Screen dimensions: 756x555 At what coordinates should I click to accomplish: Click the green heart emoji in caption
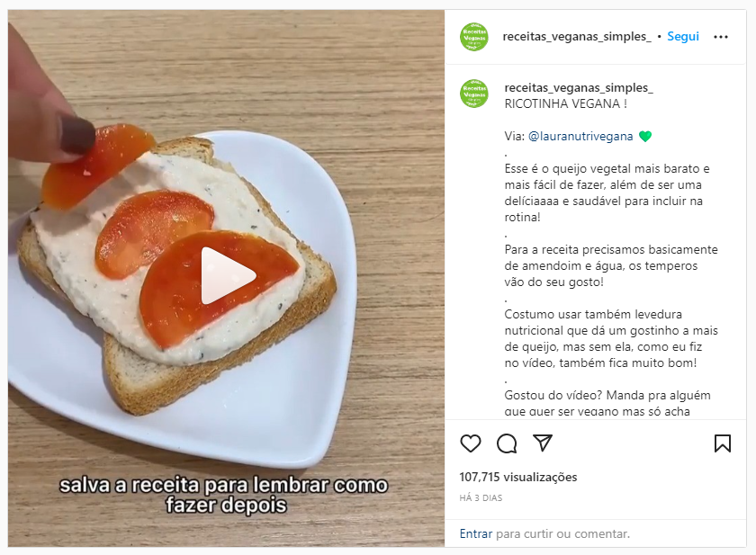645,137
